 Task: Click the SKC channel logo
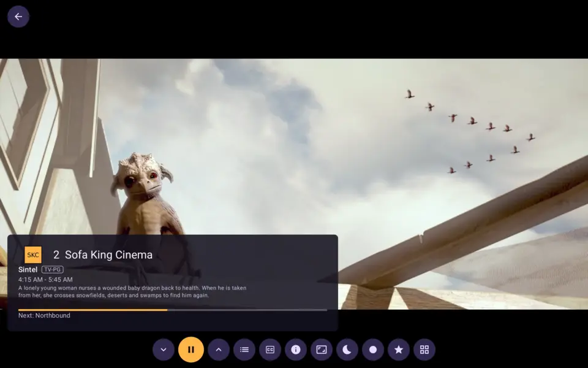33,255
